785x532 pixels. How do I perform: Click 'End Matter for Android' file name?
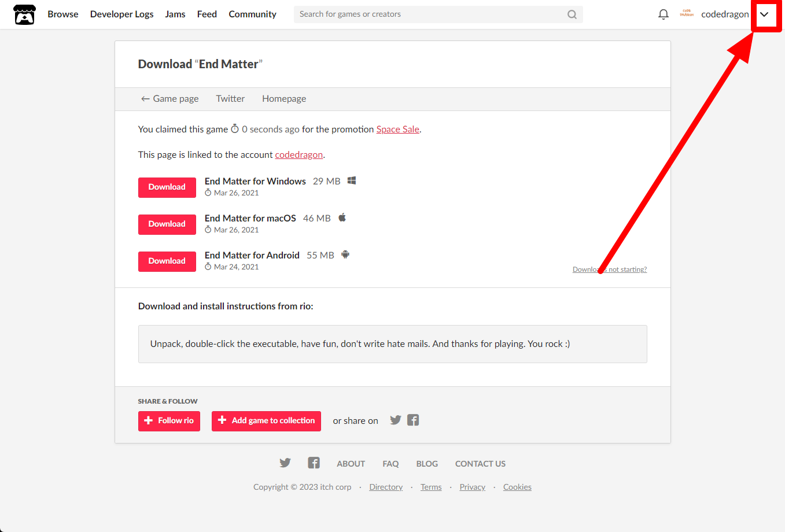coord(252,256)
